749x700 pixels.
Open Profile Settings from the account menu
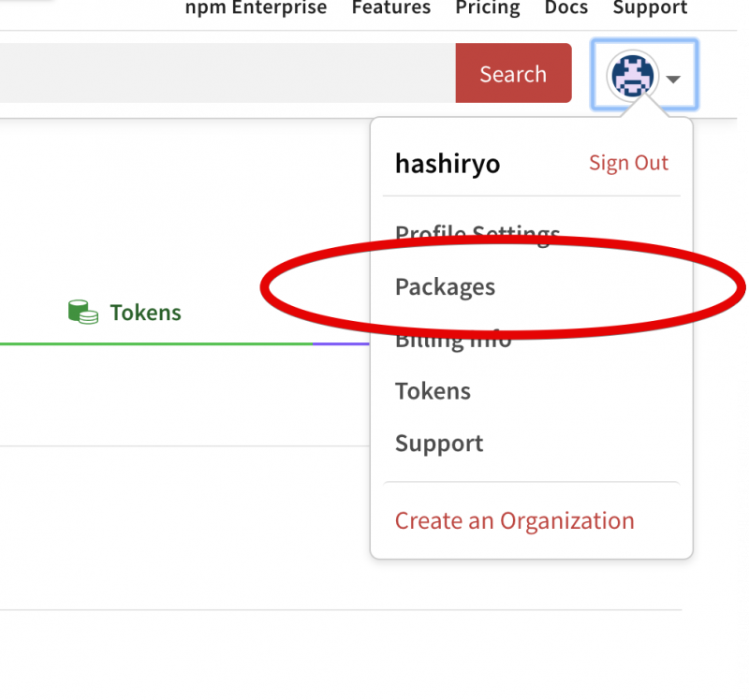[477, 232]
